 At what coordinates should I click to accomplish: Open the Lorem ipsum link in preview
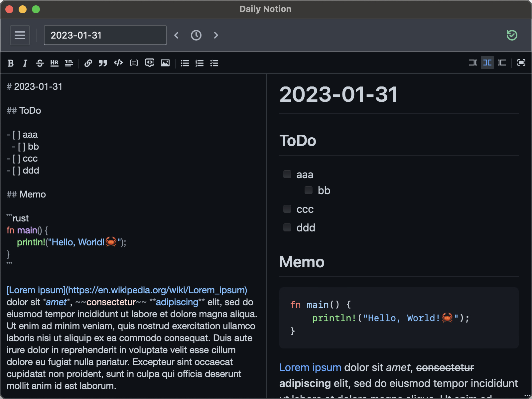tap(310, 367)
